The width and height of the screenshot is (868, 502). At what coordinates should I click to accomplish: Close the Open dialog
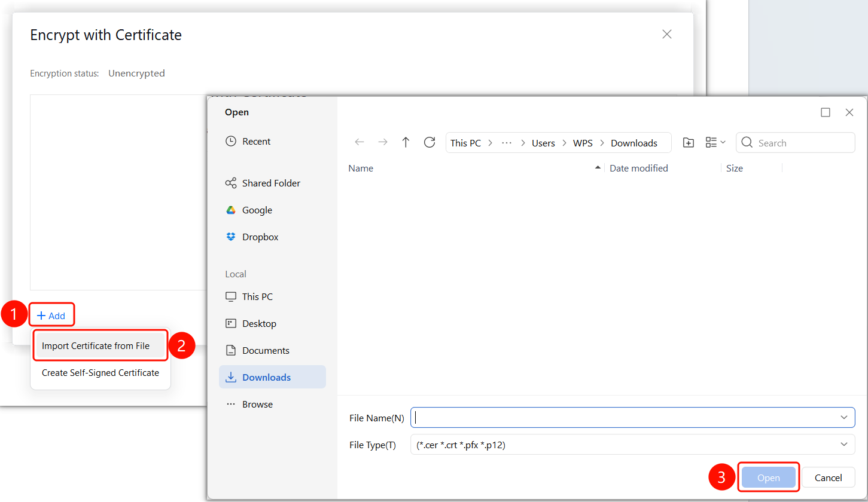point(849,112)
